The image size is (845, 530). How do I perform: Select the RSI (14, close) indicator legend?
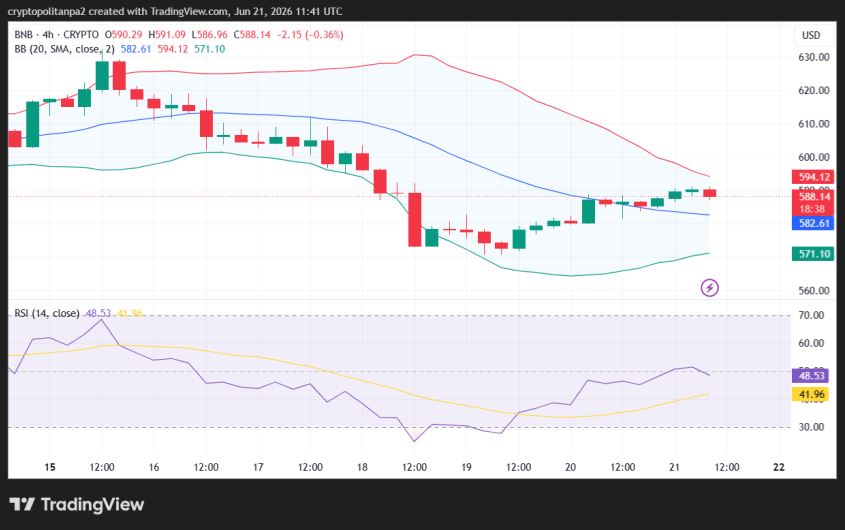(47, 313)
